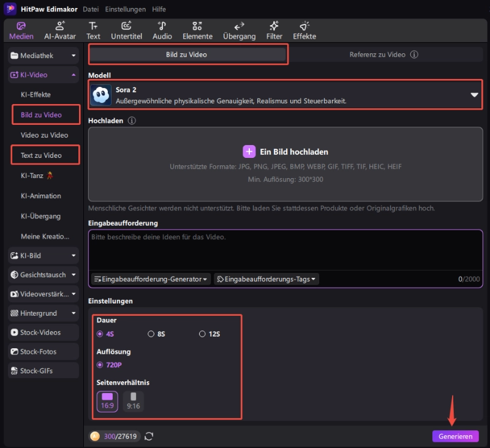The height and width of the screenshot is (448, 490).
Task: Click the Übergang transitions icon
Action: coord(239,30)
